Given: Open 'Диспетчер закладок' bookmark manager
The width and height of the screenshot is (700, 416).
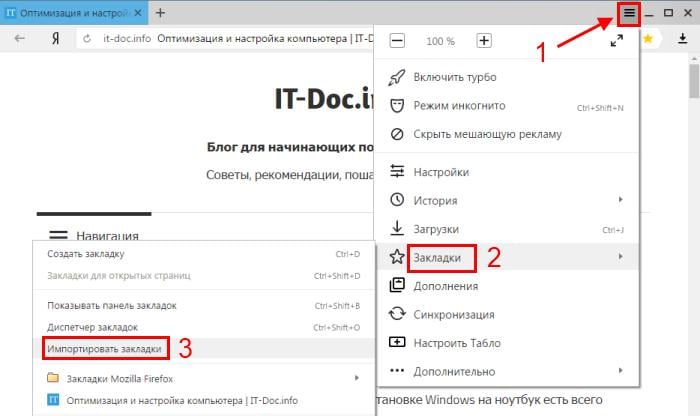Looking at the screenshot, I should click(92, 327).
